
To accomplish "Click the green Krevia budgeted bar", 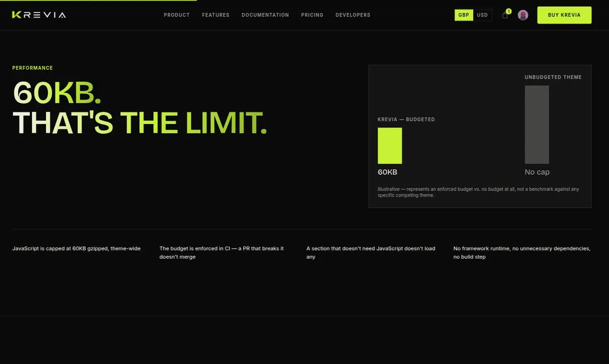I will pyautogui.click(x=390, y=146).
